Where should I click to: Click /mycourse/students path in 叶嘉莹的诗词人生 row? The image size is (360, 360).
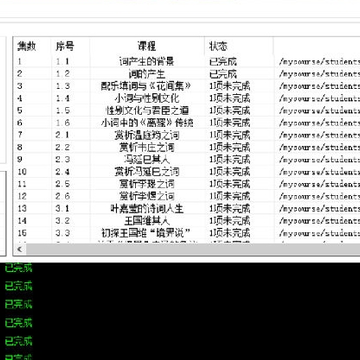[319, 209]
